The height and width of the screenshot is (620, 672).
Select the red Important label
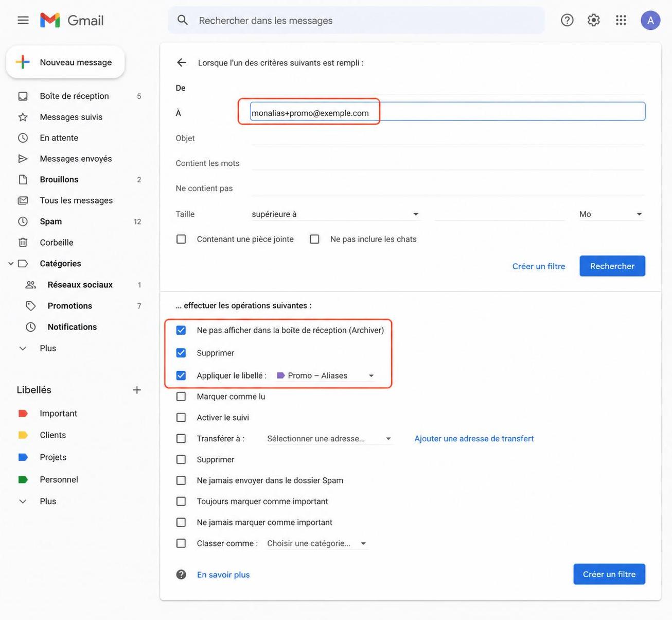click(59, 414)
